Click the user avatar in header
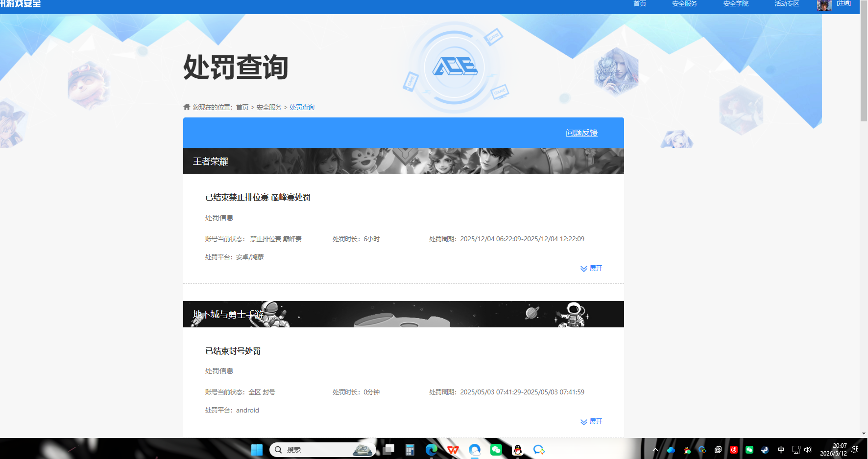Screen dimensions: 868x459 tap(824, 5)
